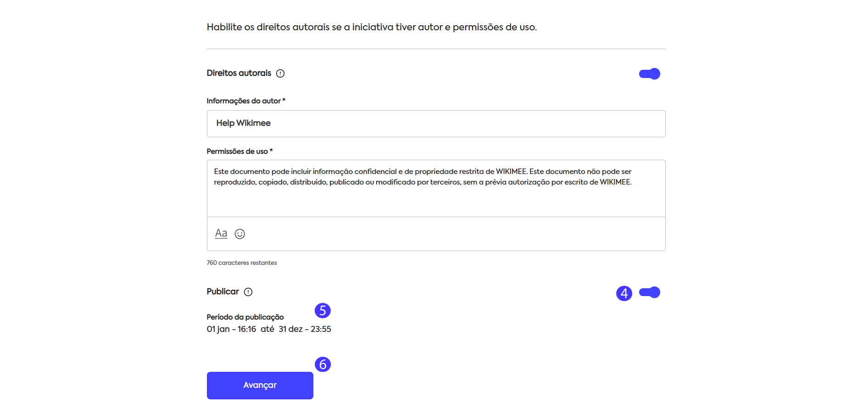Click the Direitos autorais section label
The image size is (868, 409).
(x=239, y=73)
